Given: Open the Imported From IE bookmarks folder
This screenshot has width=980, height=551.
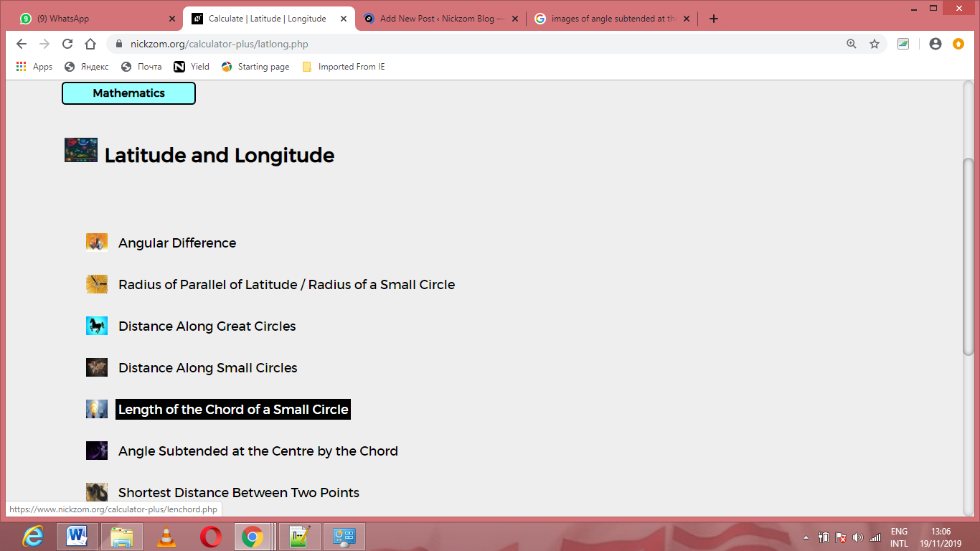Looking at the screenshot, I should click(x=343, y=67).
